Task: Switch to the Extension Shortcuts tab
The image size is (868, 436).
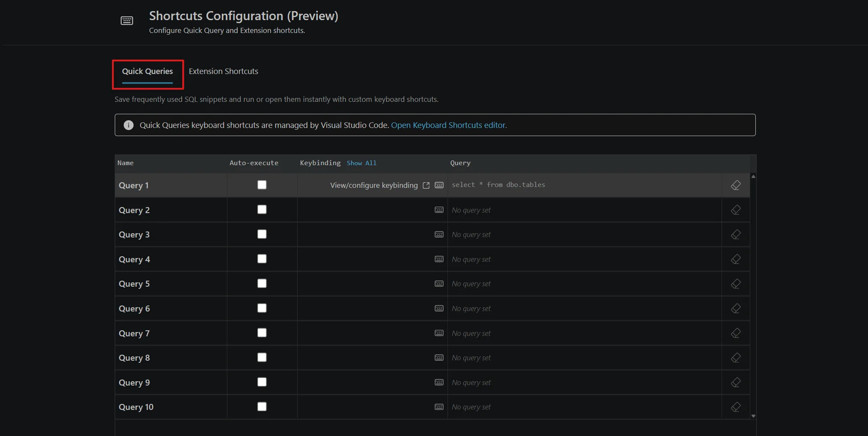Action: pos(224,71)
